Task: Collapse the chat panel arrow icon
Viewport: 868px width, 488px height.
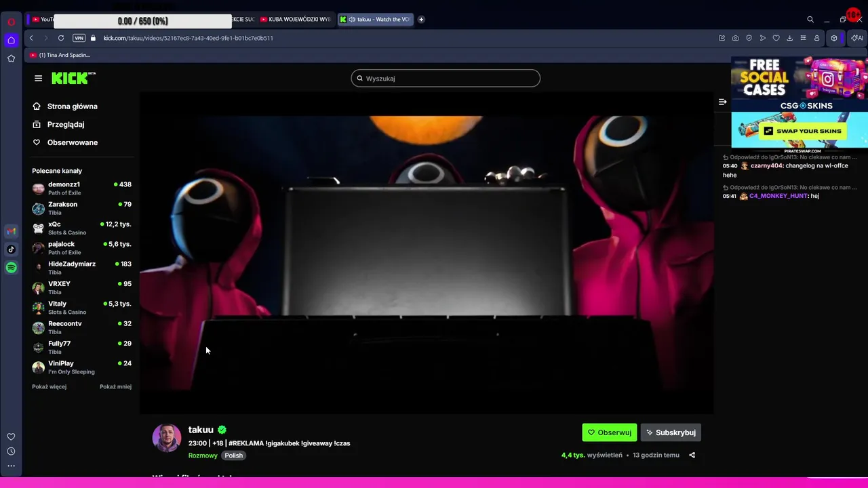Action: [723, 102]
